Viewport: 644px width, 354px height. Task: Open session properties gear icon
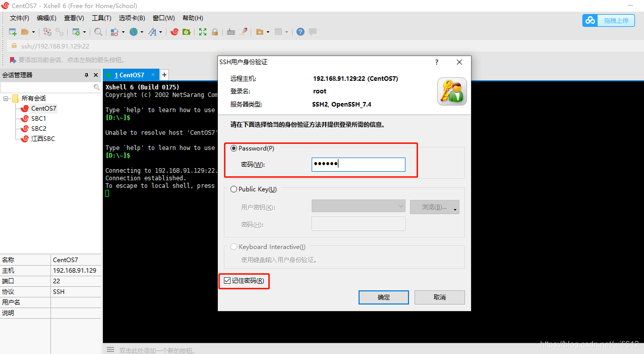[76, 32]
